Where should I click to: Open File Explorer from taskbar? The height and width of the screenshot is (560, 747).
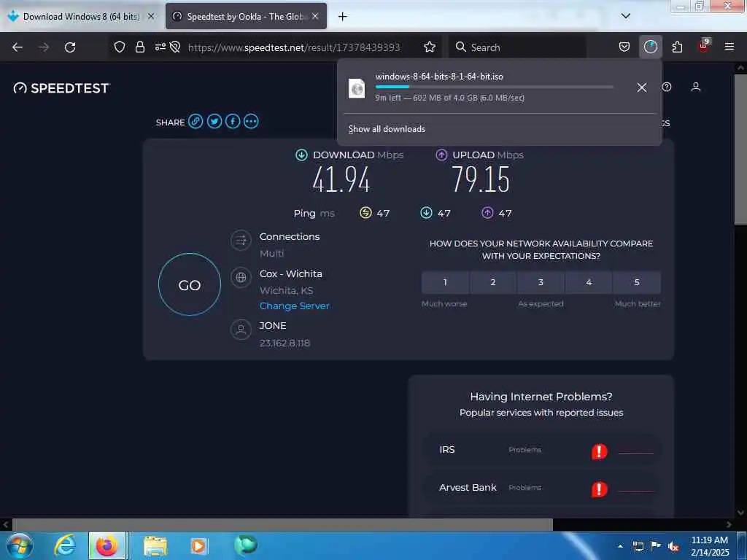pos(155,545)
